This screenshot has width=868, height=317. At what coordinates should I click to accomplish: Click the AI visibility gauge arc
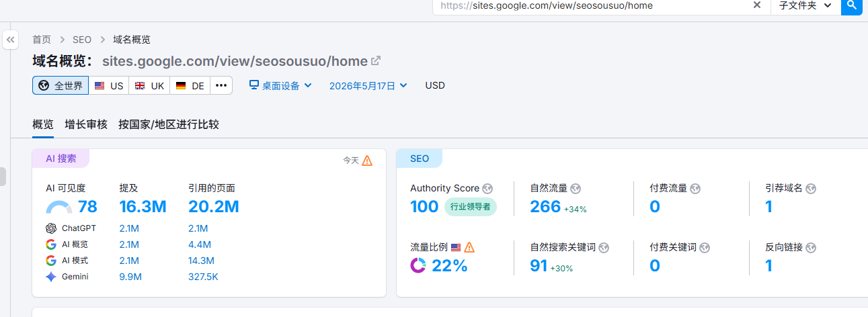(59, 208)
